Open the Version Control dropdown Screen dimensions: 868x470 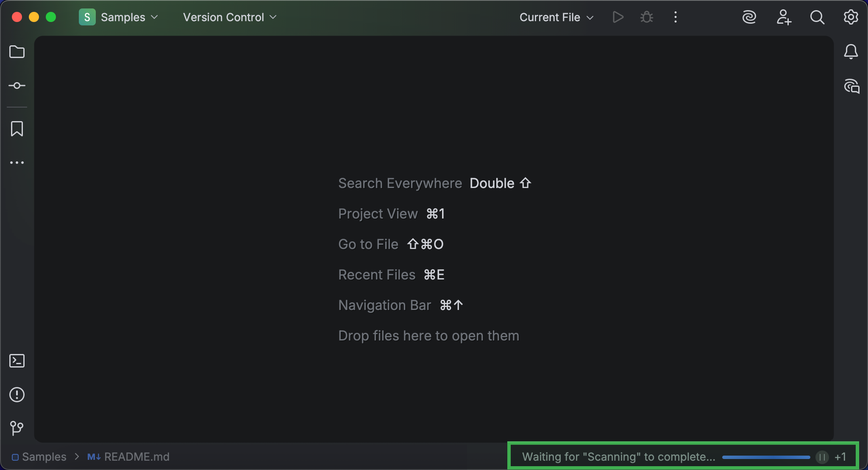[230, 17]
